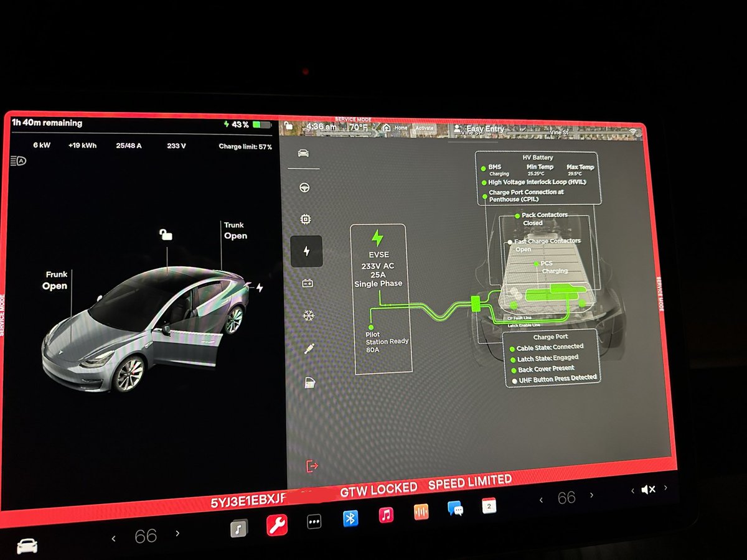
Task: Tap the 25/48 A charge current value
Action: [x=129, y=146]
